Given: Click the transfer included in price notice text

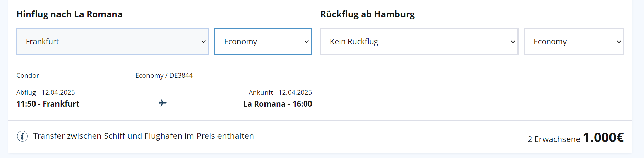Looking at the screenshot, I should point(143,136).
